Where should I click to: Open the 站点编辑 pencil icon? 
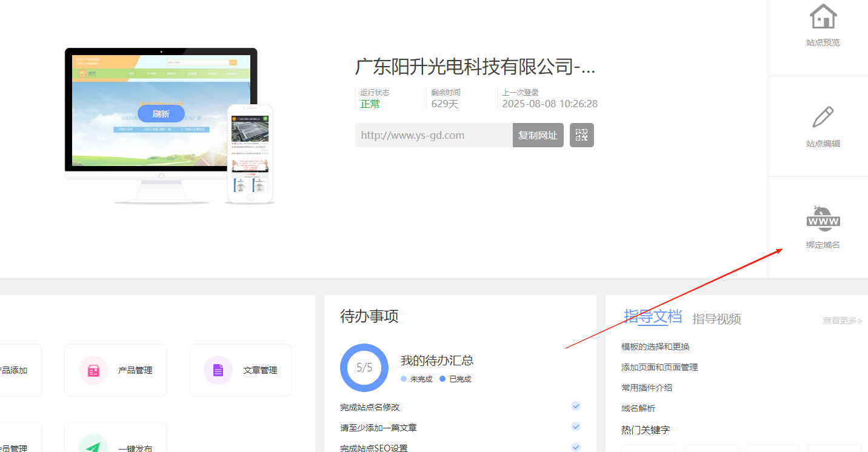pos(823,117)
